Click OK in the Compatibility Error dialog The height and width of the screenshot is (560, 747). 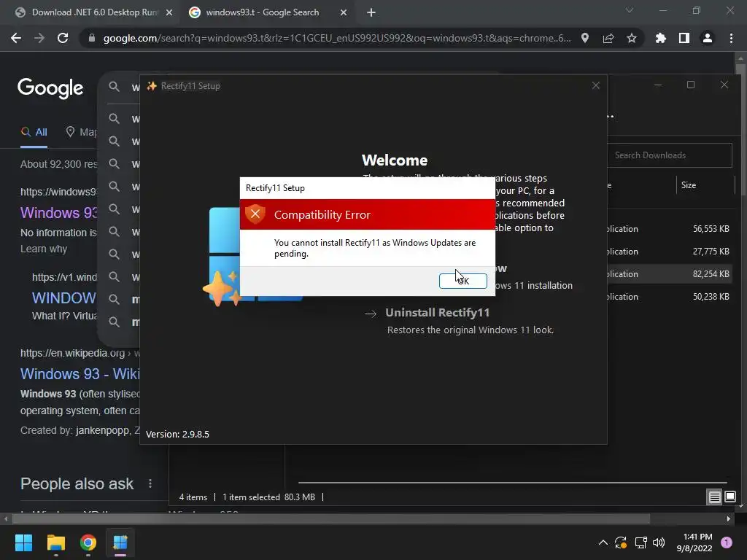[x=462, y=281]
